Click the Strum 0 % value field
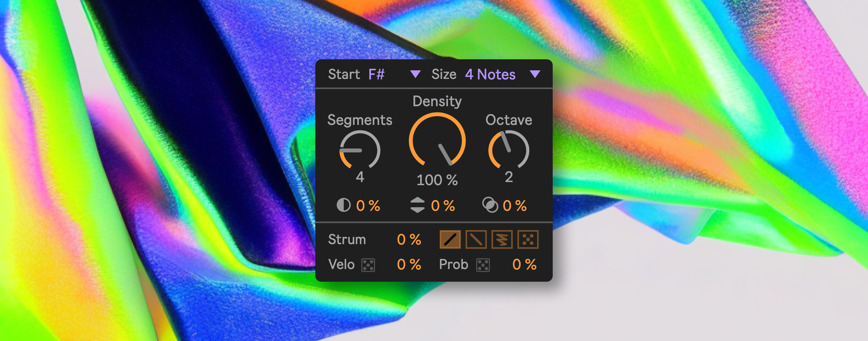868x341 pixels. coord(409,240)
